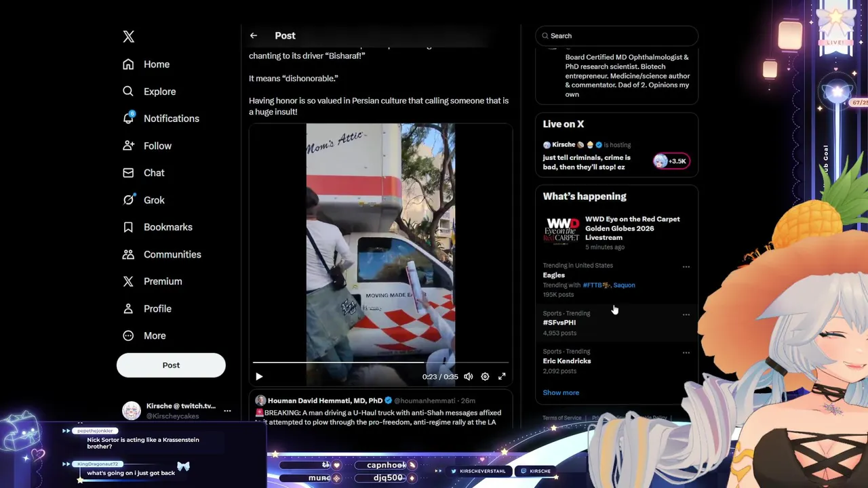Screen dimensions: 868x488
Task: Click the 'What's happening' heading
Action: 585,197
